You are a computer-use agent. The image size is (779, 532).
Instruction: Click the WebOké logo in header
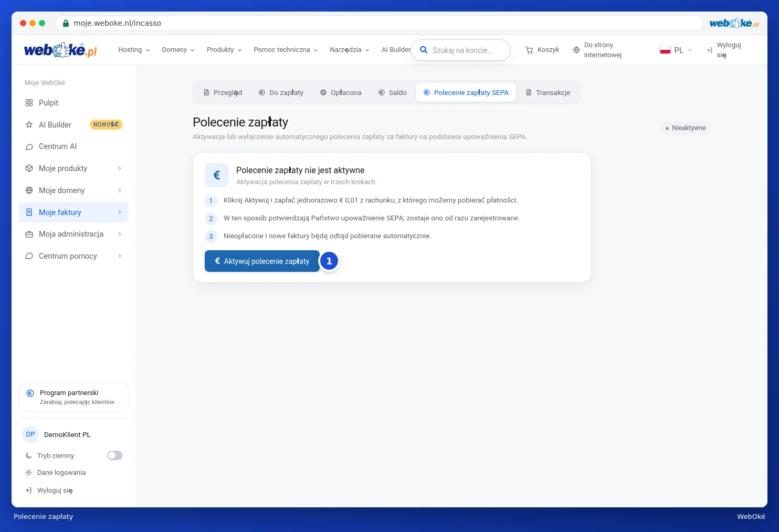pos(60,50)
